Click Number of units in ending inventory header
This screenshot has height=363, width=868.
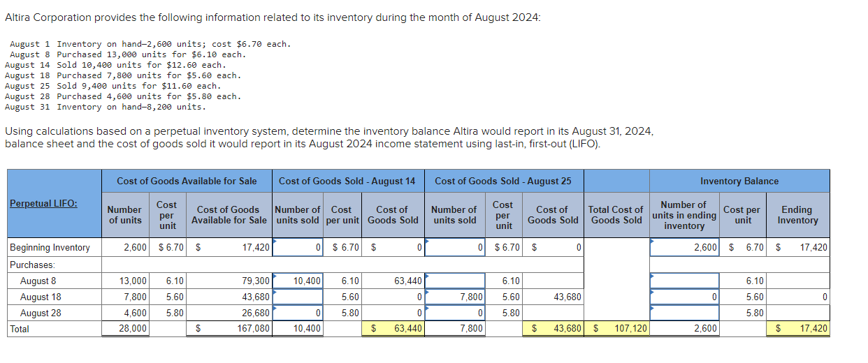(684, 215)
